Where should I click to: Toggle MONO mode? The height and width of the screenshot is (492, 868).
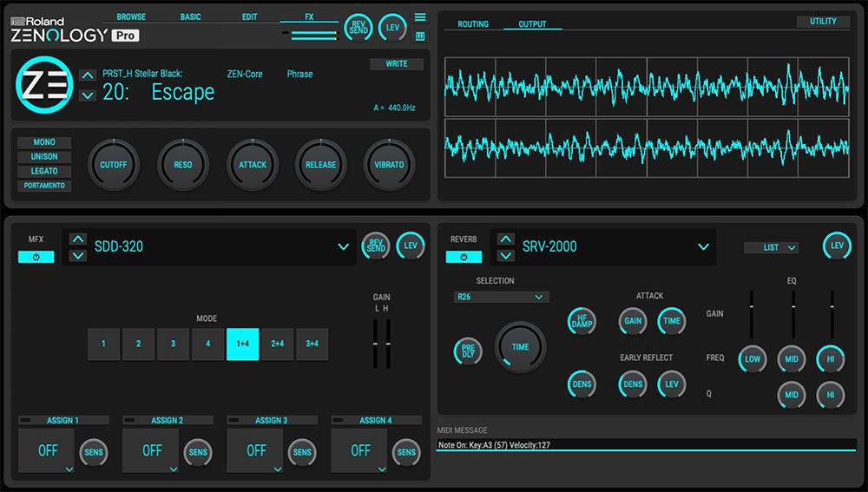(x=44, y=142)
